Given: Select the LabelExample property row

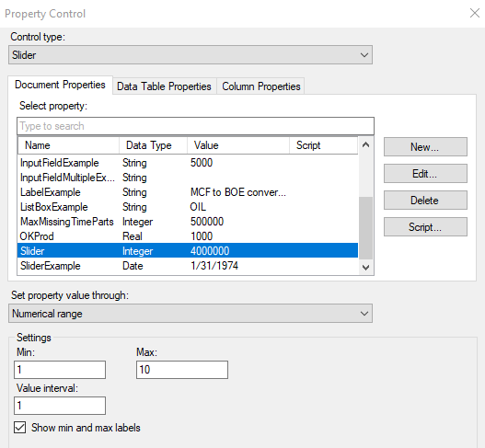Looking at the screenshot, I should [x=188, y=192].
